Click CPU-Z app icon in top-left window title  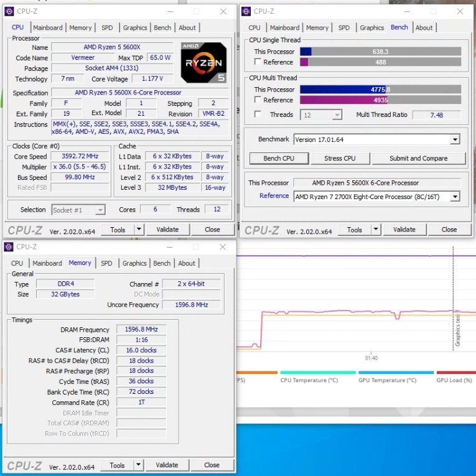(9, 12)
